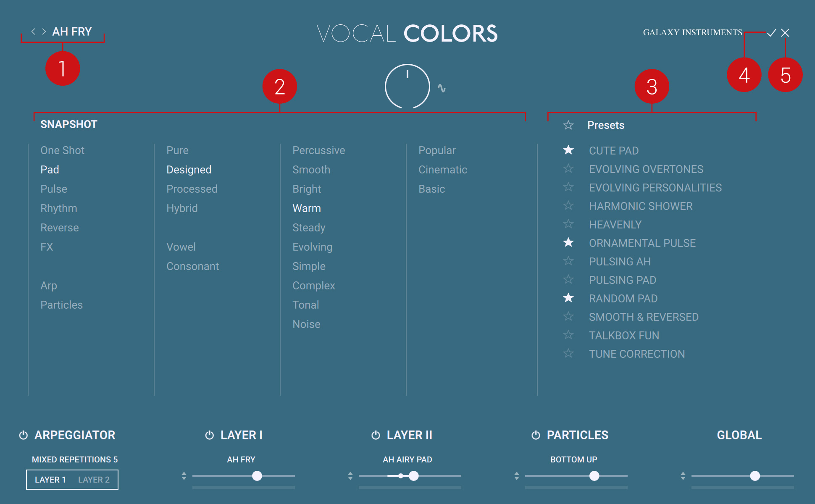
Task: Click the sine wave icon beside the knob
Action: tap(441, 88)
